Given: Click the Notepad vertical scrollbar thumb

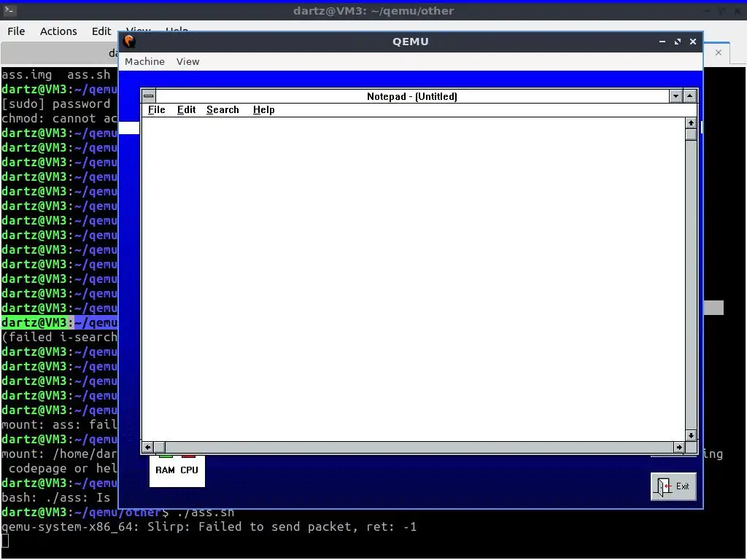Looking at the screenshot, I should click(x=691, y=134).
